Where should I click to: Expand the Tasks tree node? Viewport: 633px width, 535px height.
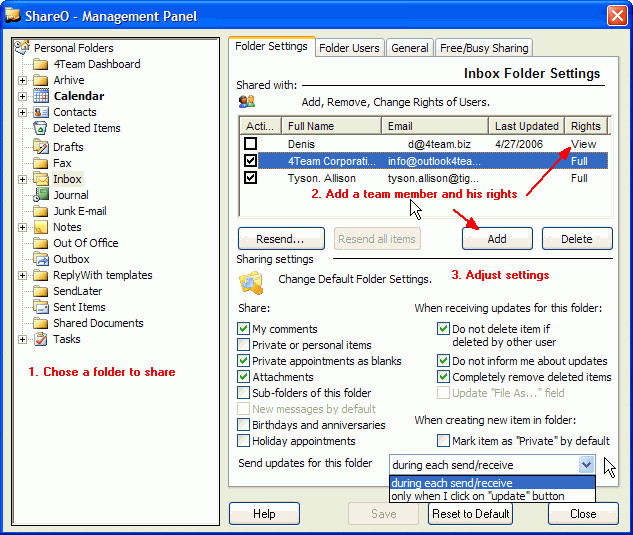23,340
